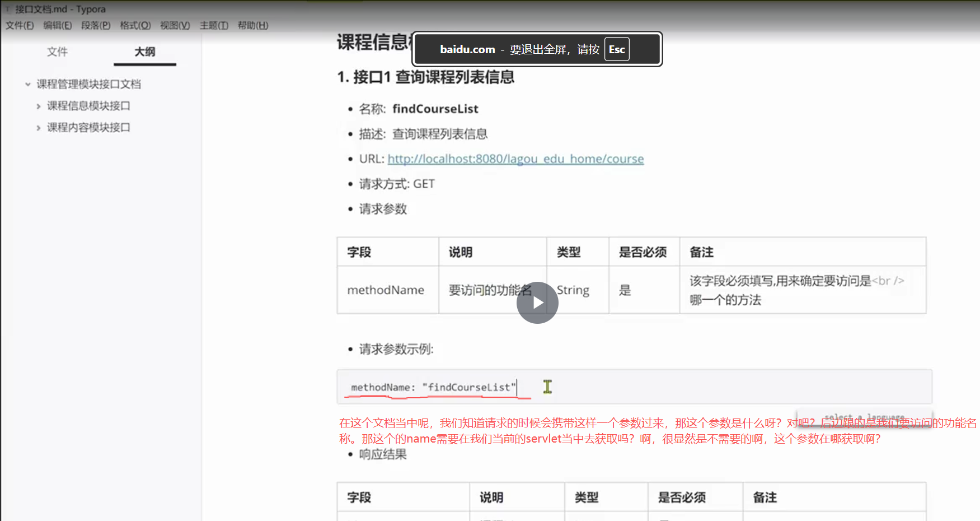Select 课程内容模块接口 in the outline
The image size is (980, 521).
tap(88, 128)
